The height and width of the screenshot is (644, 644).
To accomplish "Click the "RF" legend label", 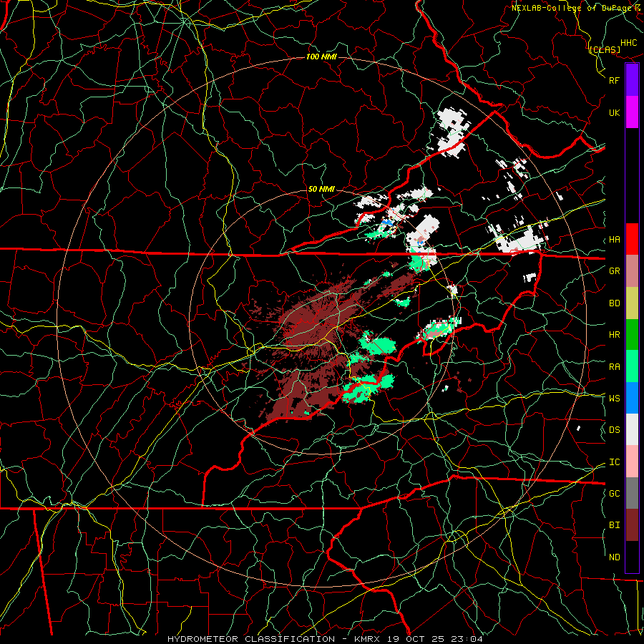I will (614, 80).
